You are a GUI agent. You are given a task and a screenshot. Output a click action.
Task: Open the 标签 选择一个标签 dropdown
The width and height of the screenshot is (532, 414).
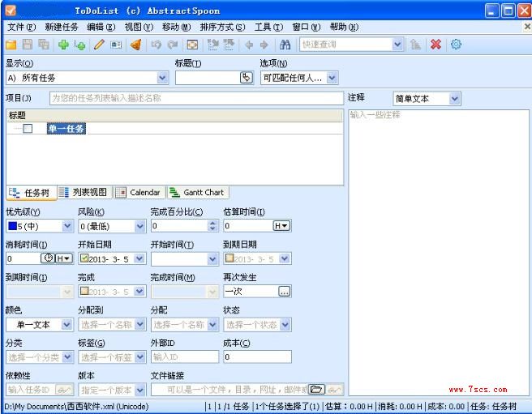pyautogui.click(x=140, y=356)
